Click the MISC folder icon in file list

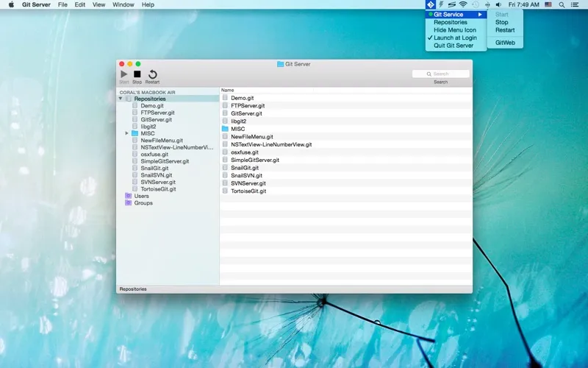pos(225,129)
